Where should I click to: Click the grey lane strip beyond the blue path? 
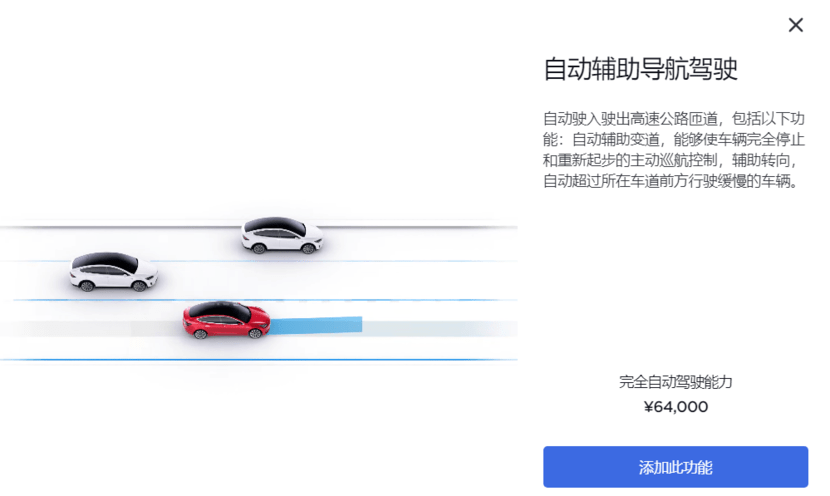click(438, 327)
